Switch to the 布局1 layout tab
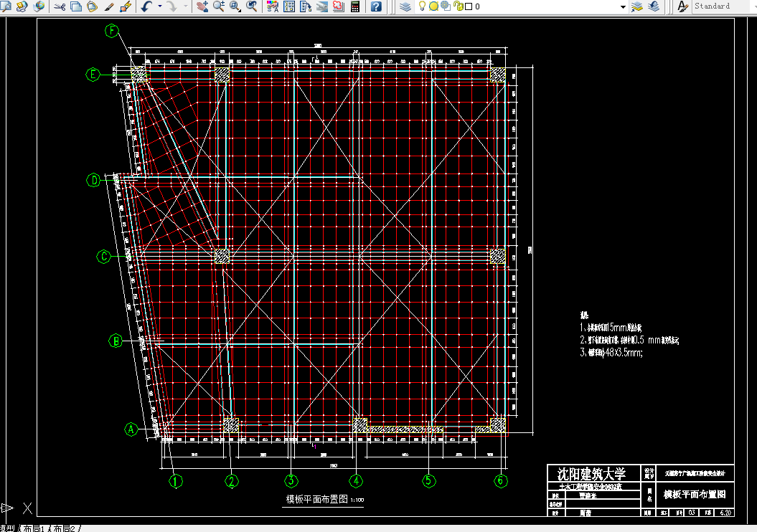Screen dimensions: 757x532 pos(34,528)
